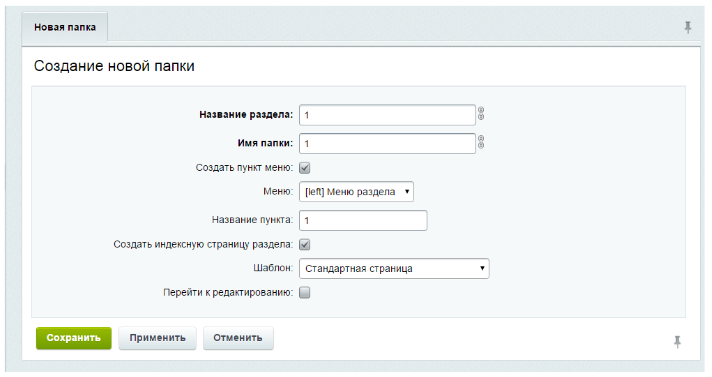Switch to the Новая папка tab
Viewport: 712px width, 377px height.
point(65,27)
